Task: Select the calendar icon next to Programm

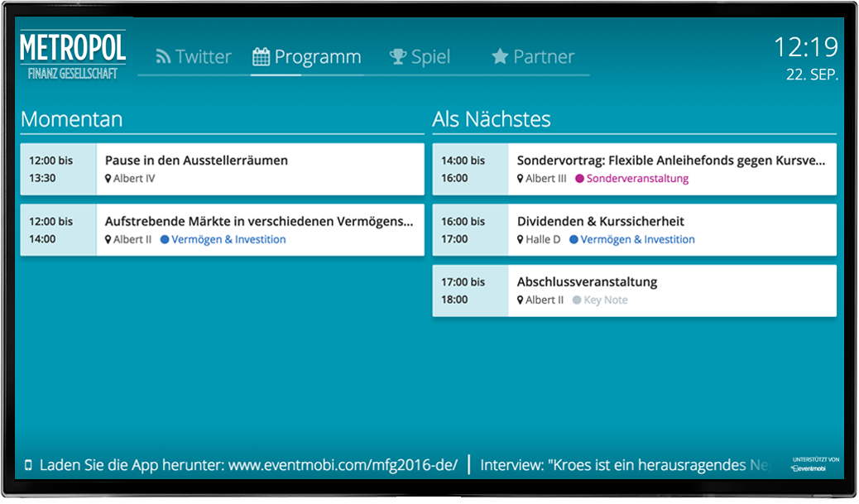Action: (x=262, y=56)
